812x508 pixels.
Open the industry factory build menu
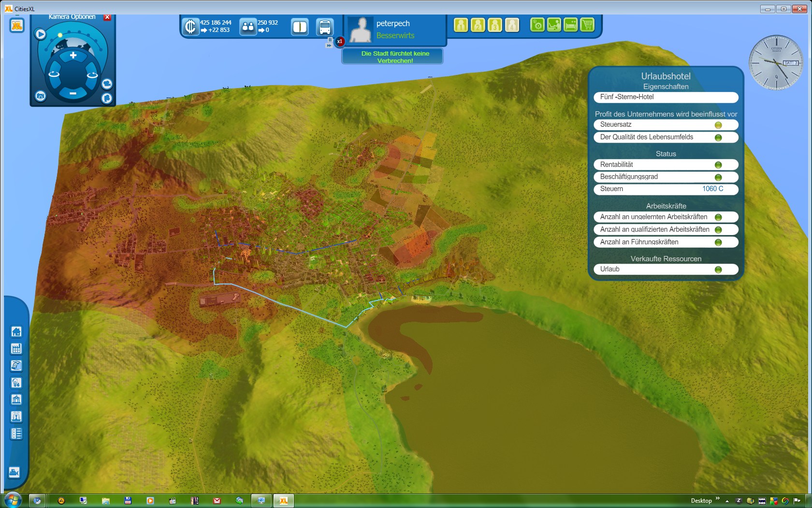click(x=16, y=349)
